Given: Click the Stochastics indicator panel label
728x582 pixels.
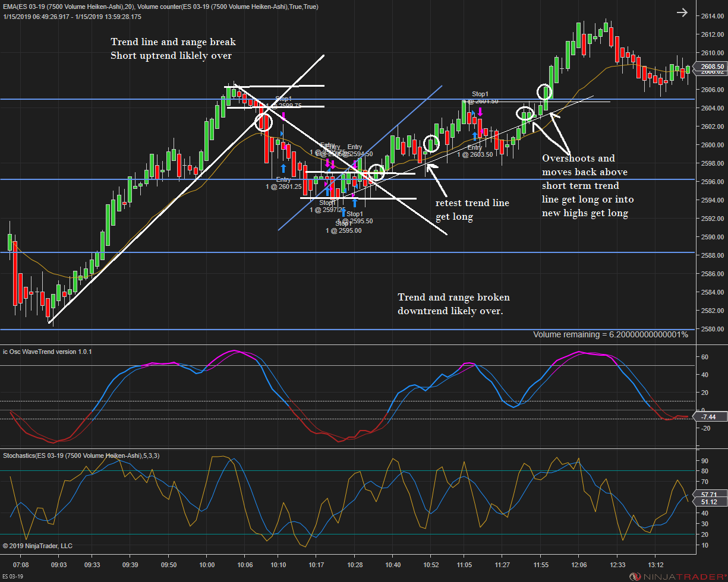Looking at the screenshot, I should [x=81, y=456].
